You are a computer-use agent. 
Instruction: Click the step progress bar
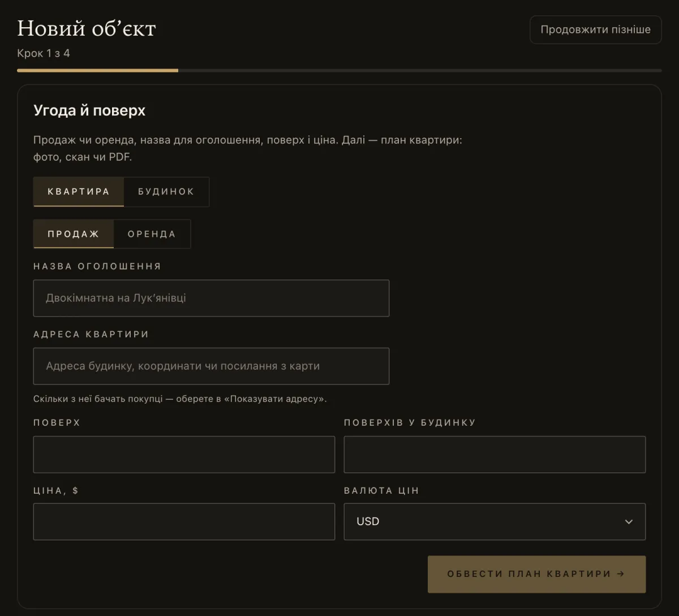pos(339,70)
